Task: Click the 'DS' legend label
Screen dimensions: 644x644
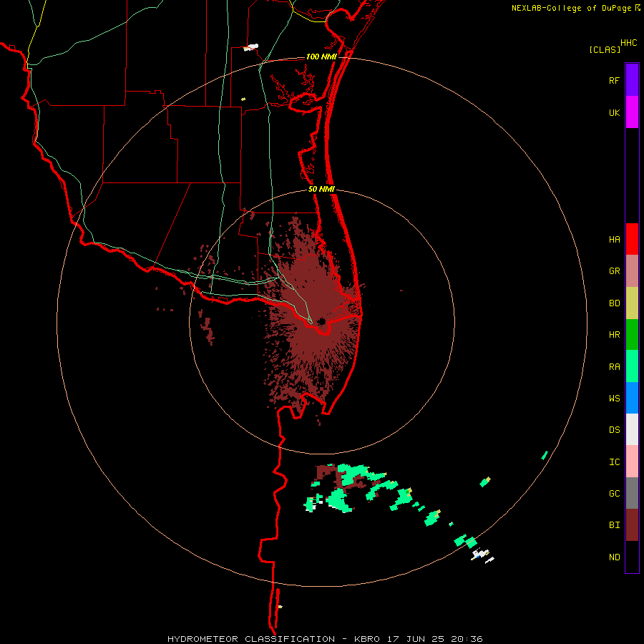Action: click(x=614, y=430)
